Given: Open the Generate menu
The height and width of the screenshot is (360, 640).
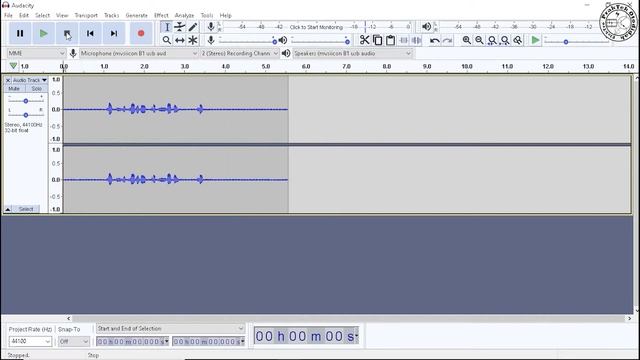Looking at the screenshot, I should point(136,15).
